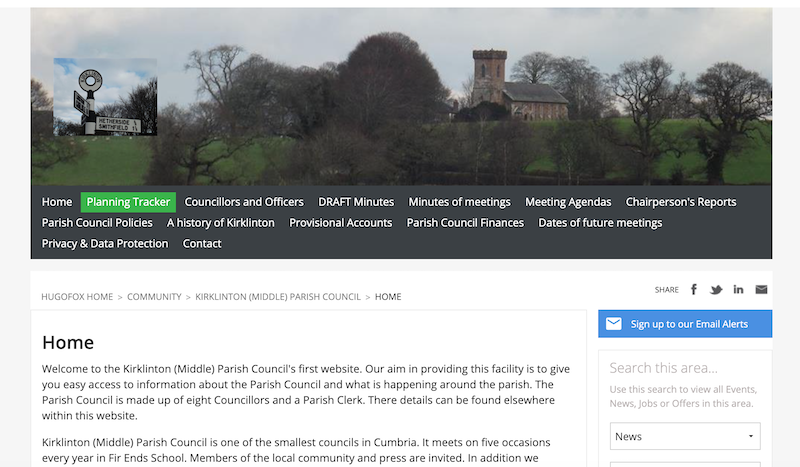Open Chairperson's Reports
Image resolution: width=800 pixels, height=467 pixels.
coord(681,202)
